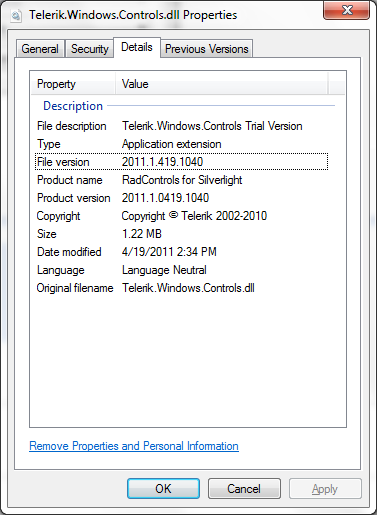Viewport: 377px width, 515px height.
Task: Collapse the Description group heading
Action: (73, 106)
